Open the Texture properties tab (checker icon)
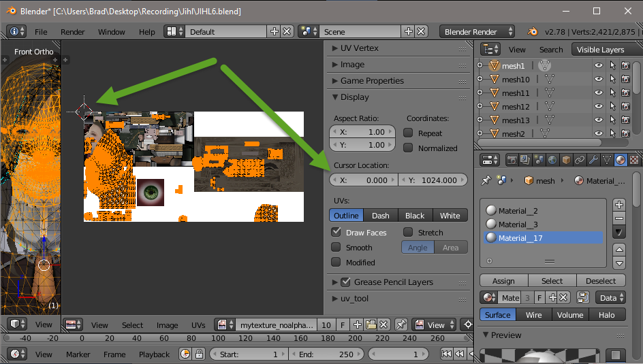The height and width of the screenshot is (364, 643). click(x=634, y=160)
